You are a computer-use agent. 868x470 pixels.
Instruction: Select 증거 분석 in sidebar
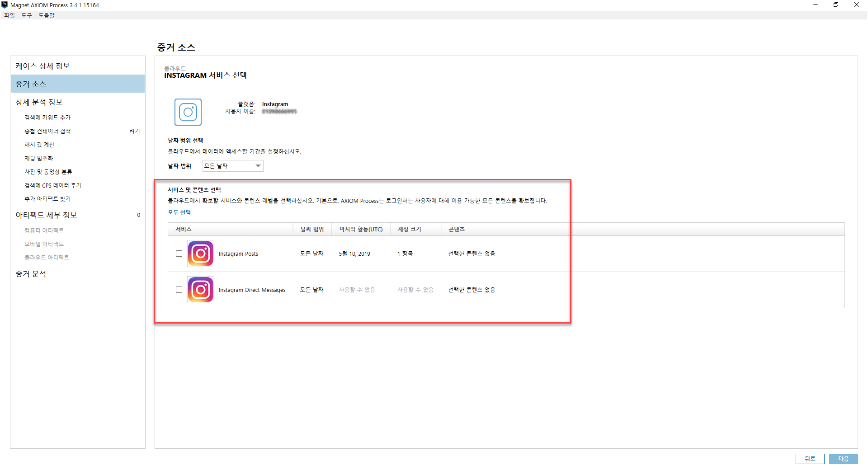(x=78, y=274)
